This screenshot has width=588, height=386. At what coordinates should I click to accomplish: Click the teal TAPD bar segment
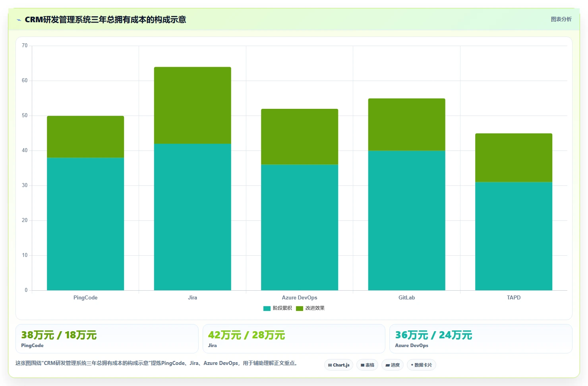pyautogui.click(x=514, y=236)
